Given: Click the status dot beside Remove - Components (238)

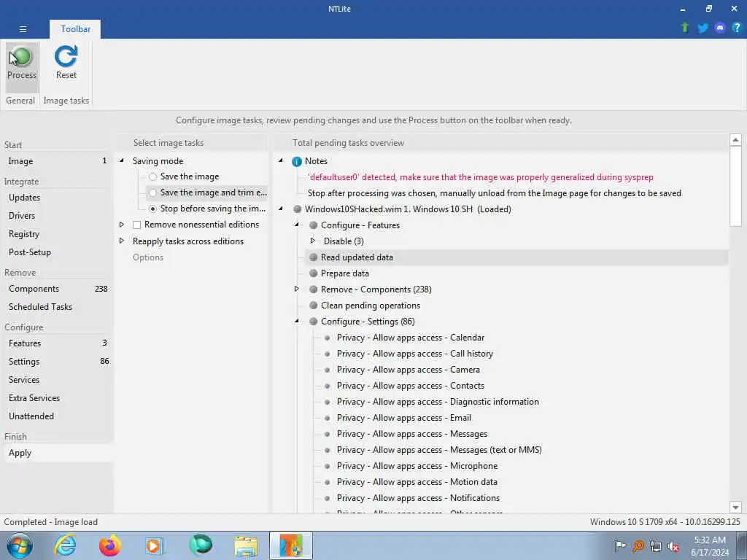Looking at the screenshot, I should (314, 289).
